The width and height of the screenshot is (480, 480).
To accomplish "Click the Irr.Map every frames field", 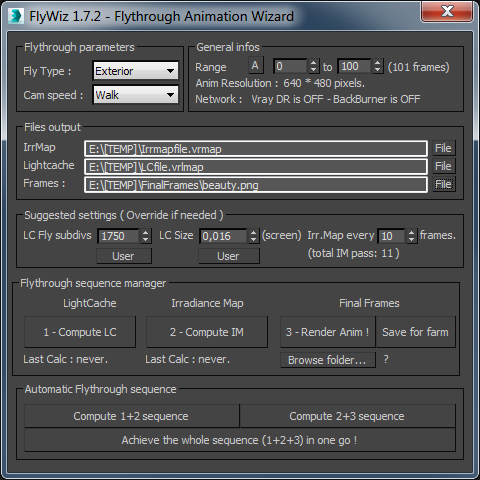I will [391, 236].
